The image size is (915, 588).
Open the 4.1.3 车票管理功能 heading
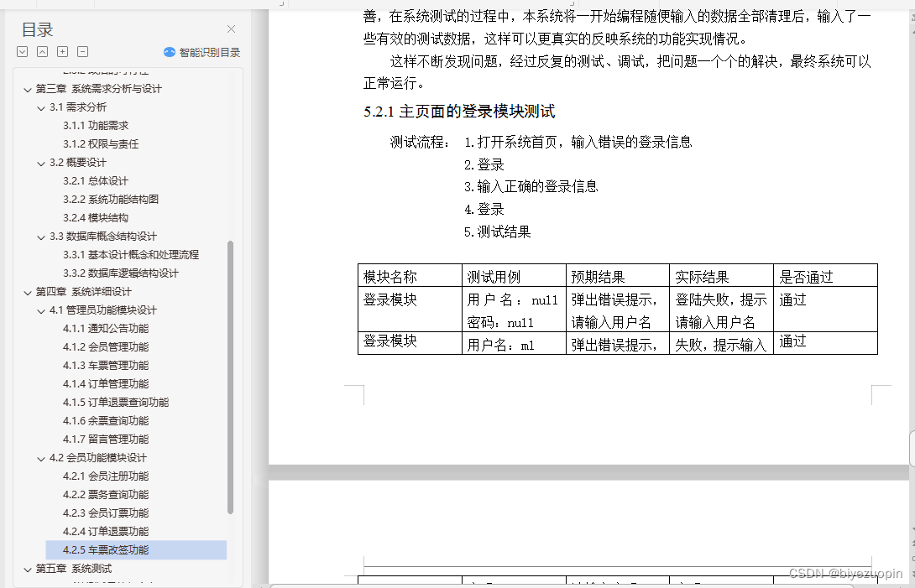coord(105,365)
